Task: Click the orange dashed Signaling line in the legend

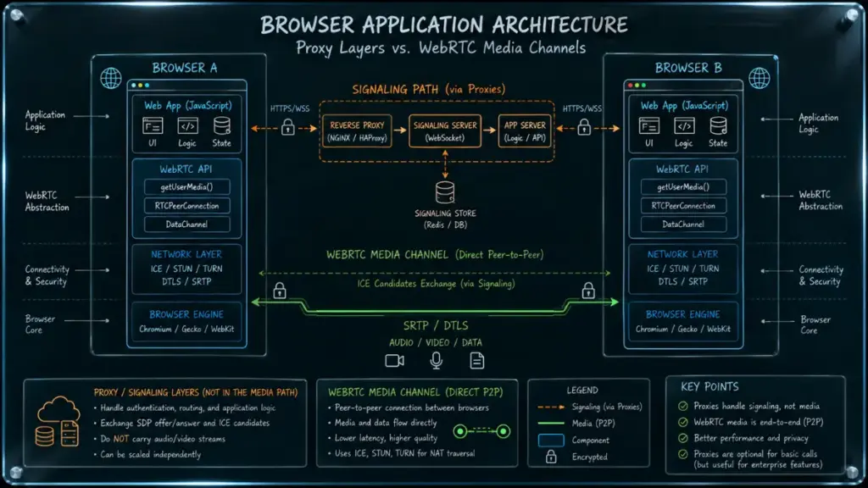Action: pyautogui.click(x=551, y=408)
